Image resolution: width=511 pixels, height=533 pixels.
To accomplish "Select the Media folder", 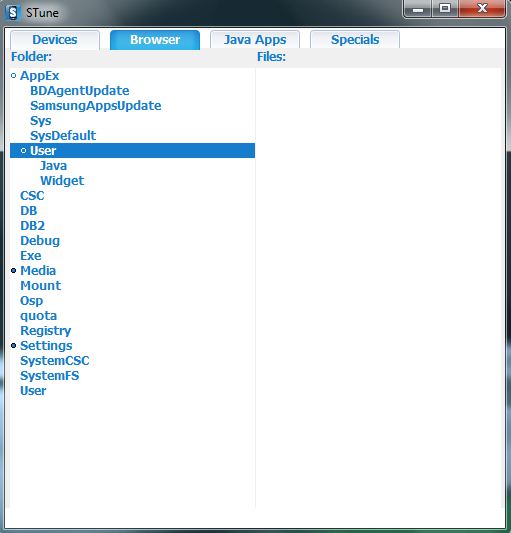I will [x=38, y=271].
